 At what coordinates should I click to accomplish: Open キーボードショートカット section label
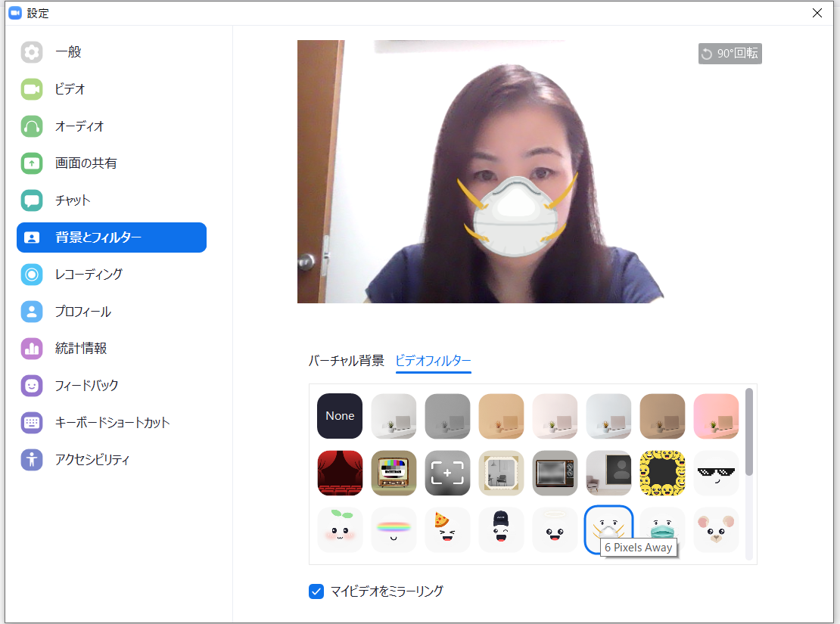coord(113,423)
